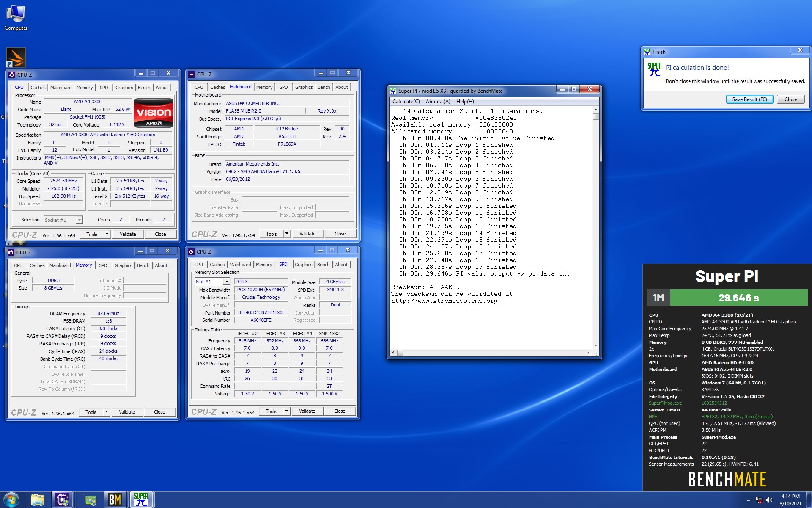Click the CPU-Z title icon in SPD window

pyautogui.click(x=192, y=251)
